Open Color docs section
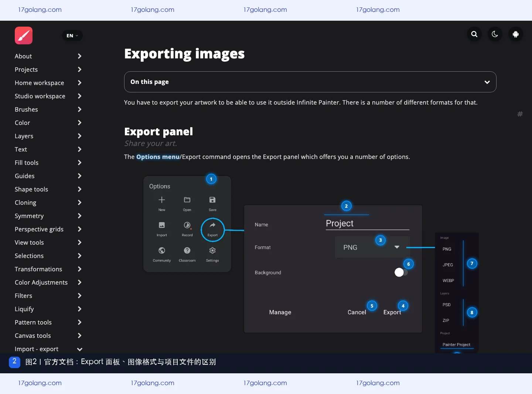This screenshot has width=532, height=394. (22, 123)
